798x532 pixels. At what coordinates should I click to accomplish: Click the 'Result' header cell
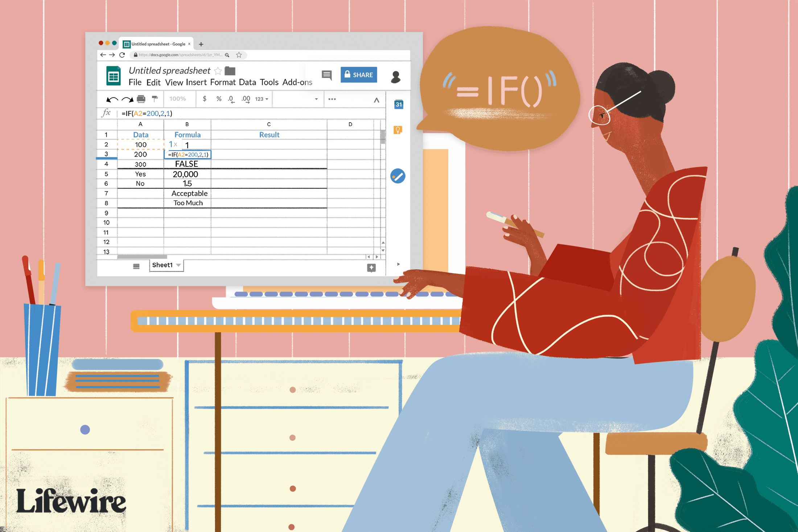click(269, 135)
